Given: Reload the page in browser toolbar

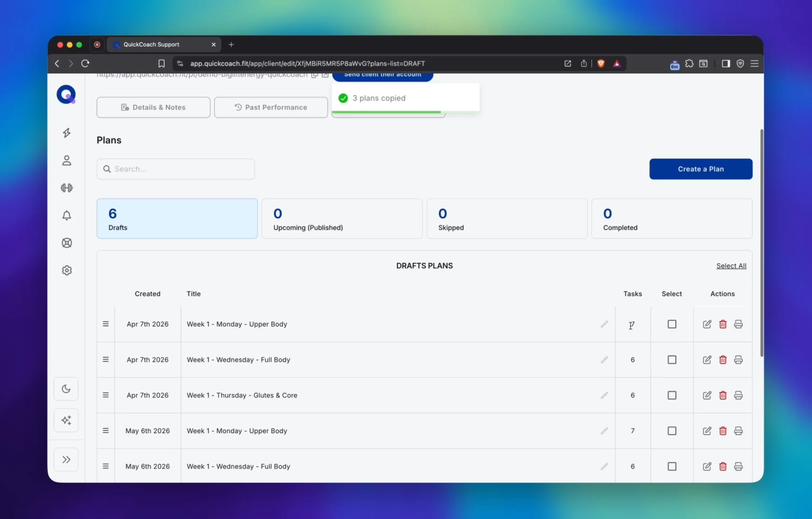Looking at the screenshot, I should (x=85, y=63).
